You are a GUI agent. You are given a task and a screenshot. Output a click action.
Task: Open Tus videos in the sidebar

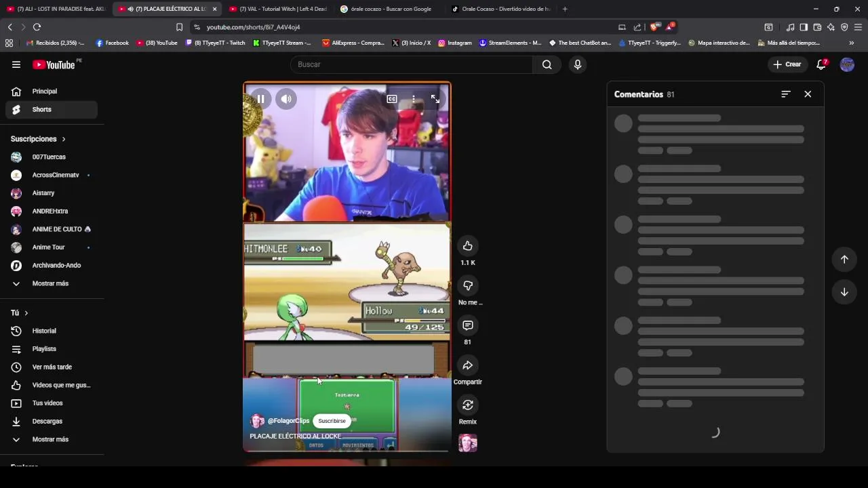click(x=52, y=403)
